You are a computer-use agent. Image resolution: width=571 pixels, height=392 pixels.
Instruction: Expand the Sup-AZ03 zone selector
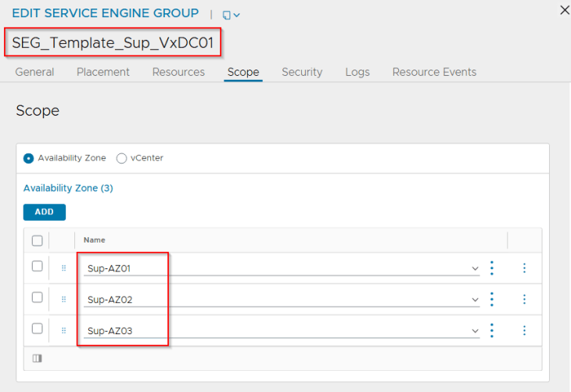(x=475, y=331)
